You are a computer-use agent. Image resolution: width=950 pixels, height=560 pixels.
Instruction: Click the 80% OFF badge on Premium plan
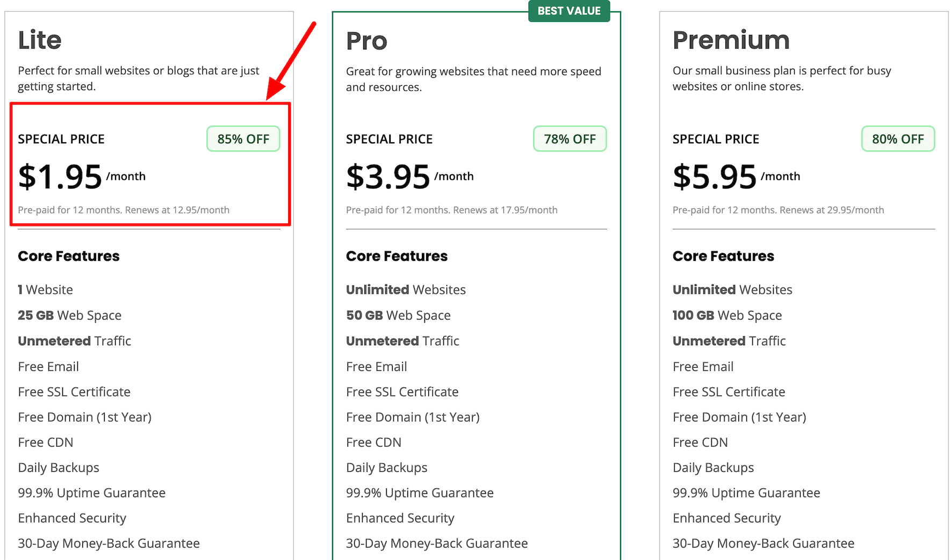pos(898,139)
